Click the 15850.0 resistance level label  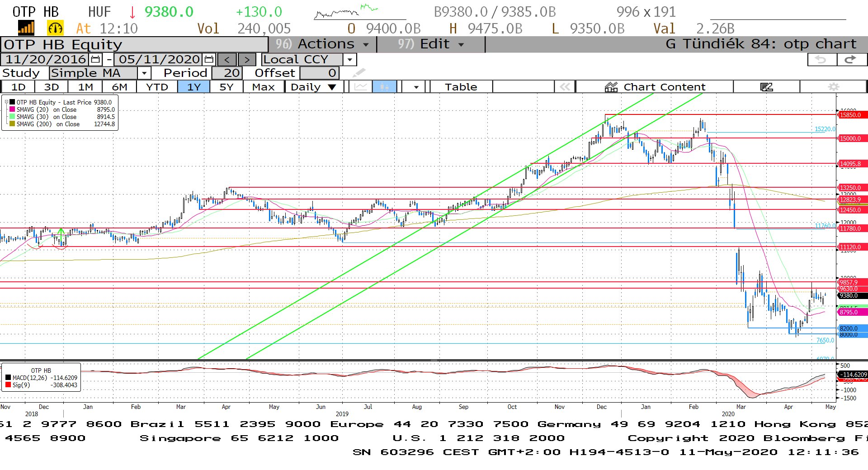coord(852,115)
